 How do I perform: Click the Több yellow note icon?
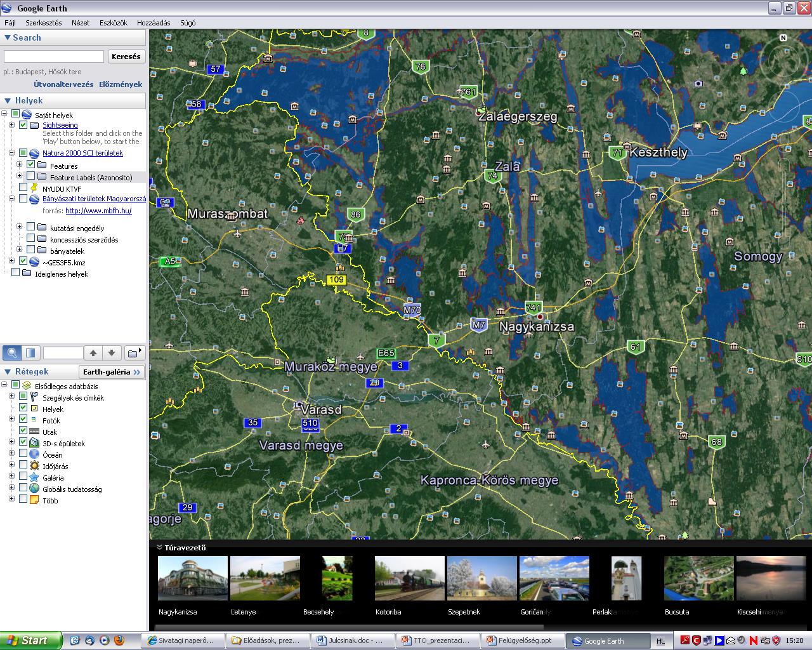(x=34, y=500)
